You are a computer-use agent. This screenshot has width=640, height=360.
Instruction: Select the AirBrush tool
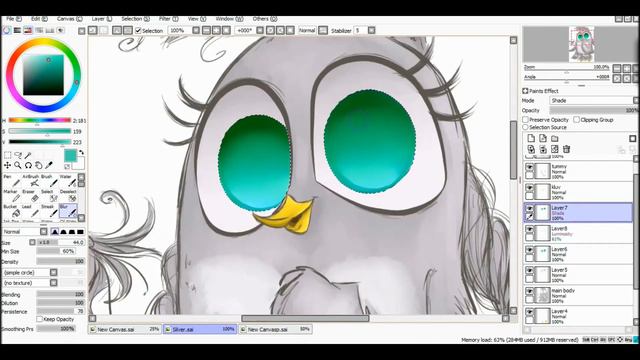[x=31, y=180]
